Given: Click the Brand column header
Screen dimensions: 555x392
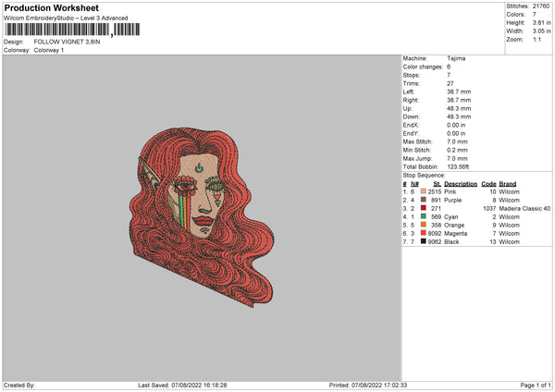Looking at the screenshot, I should [508, 183].
